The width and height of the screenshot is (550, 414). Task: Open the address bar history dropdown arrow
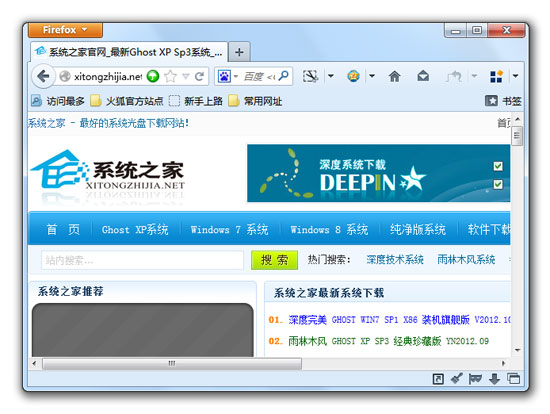186,76
